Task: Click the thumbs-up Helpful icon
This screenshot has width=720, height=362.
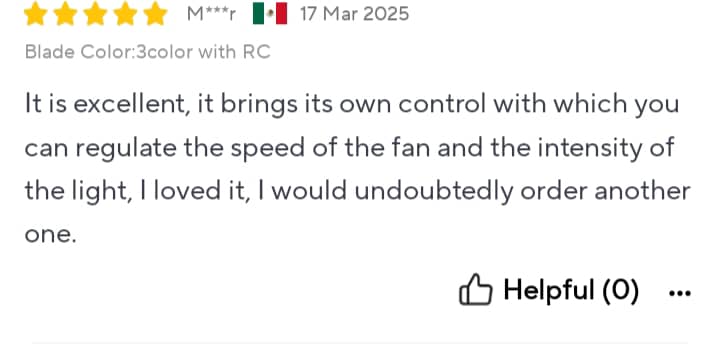Action: [475, 290]
